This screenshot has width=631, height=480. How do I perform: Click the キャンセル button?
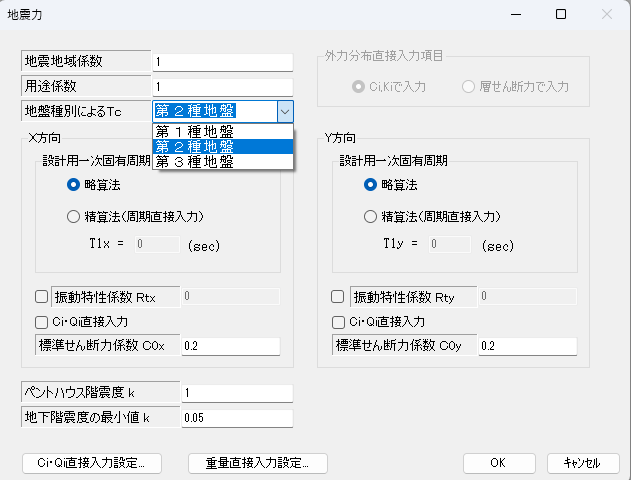click(x=583, y=463)
